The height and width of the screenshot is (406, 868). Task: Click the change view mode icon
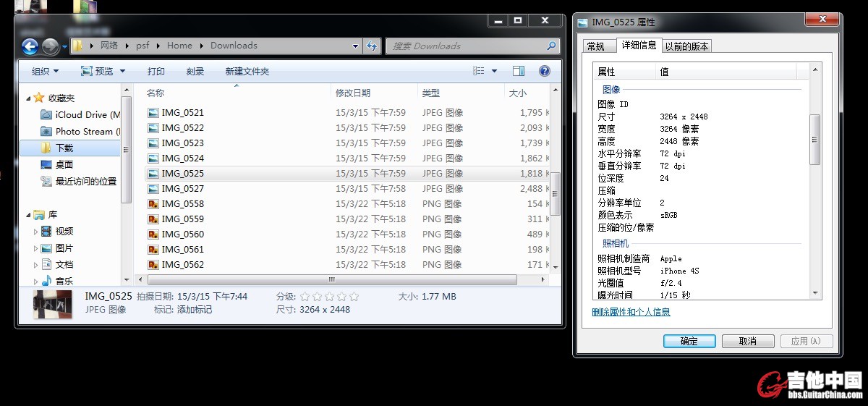(479, 71)
